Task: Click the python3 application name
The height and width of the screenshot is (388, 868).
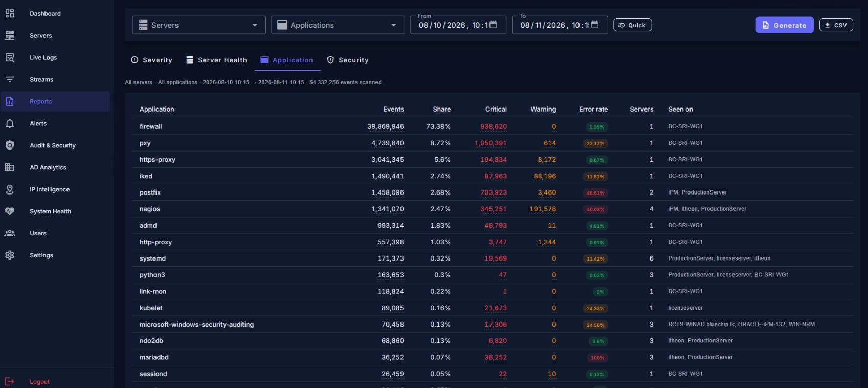Action: (x=152, y=275)
